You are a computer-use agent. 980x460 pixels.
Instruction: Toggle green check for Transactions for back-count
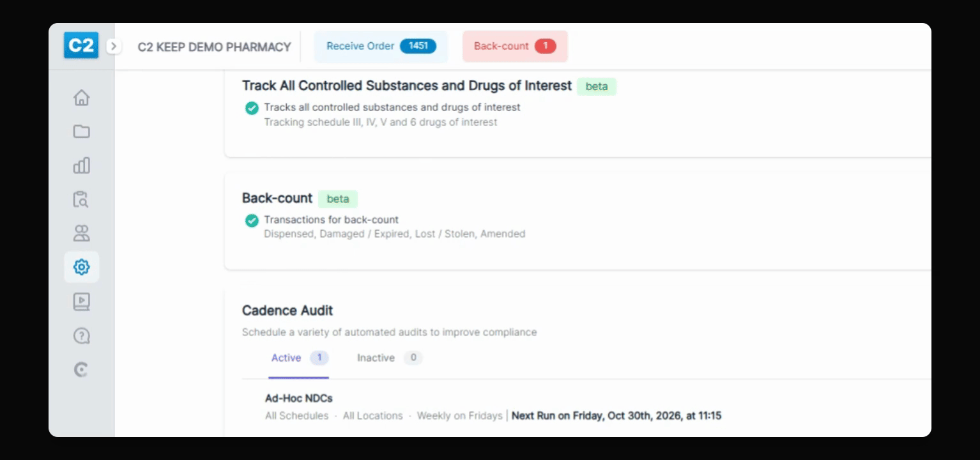[252, 220]
